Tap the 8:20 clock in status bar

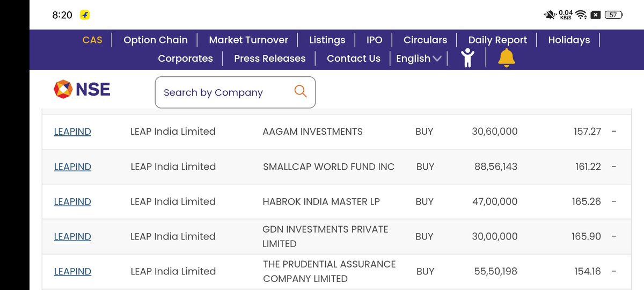click(62, 15)
